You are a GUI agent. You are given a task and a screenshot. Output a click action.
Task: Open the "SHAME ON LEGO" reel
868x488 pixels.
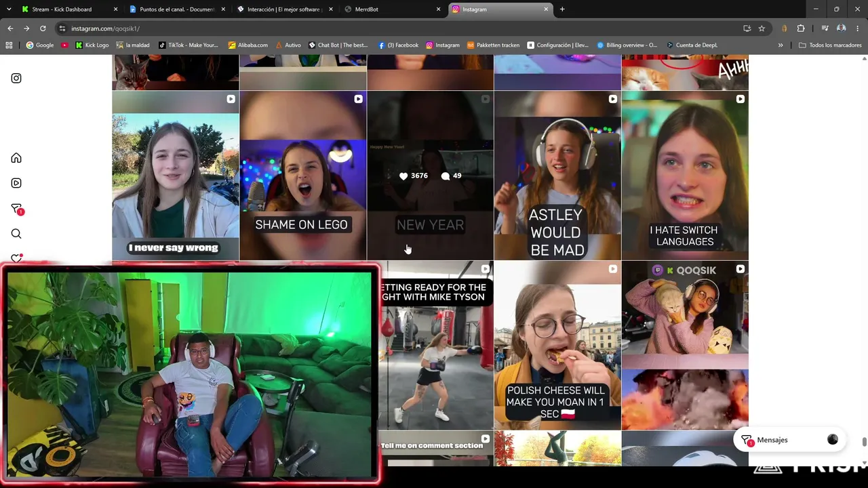[303, 176]
